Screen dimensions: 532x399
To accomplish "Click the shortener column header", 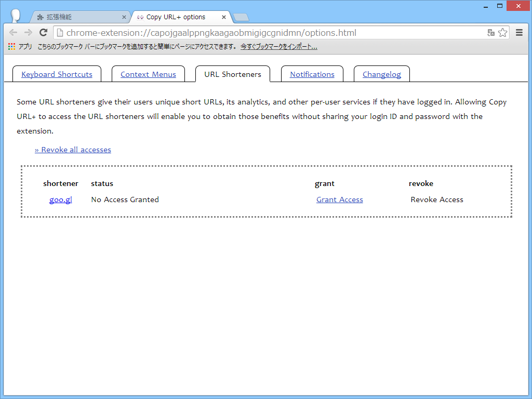I will [61, 183].
